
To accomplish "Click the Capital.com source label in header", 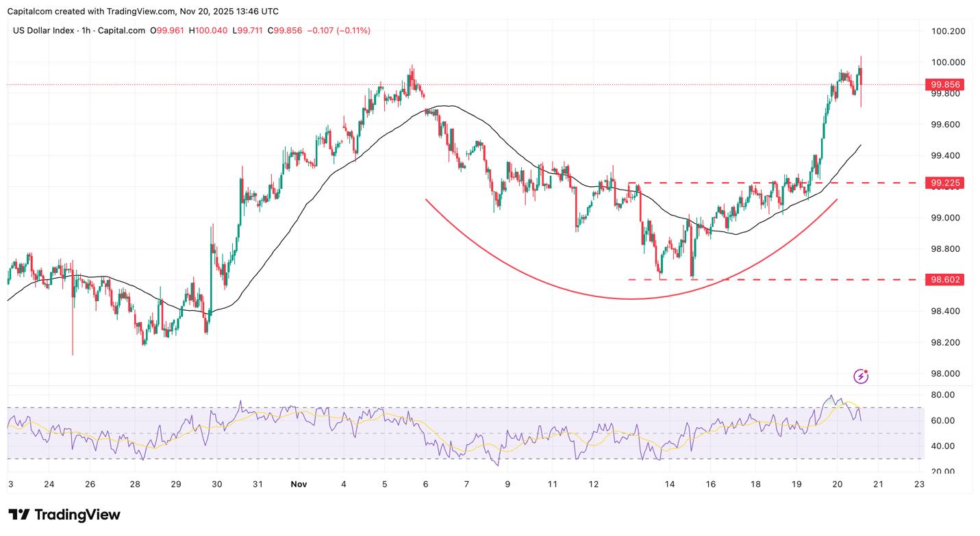I will (x=122, y=31).
